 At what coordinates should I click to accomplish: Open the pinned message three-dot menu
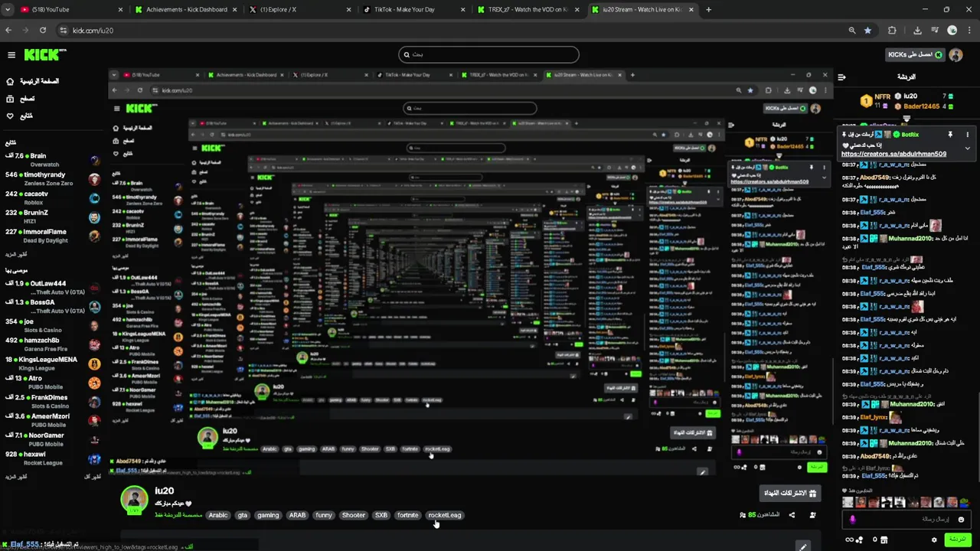coord(967,135)
